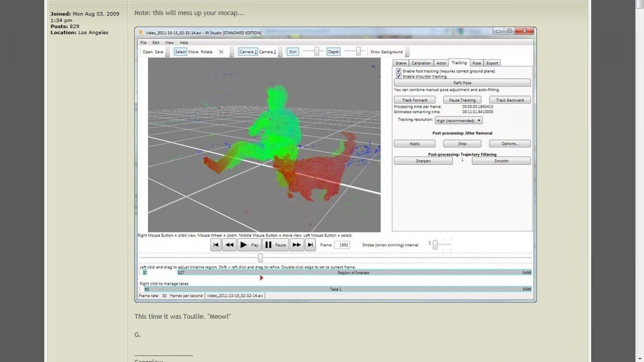Uncheck Enable shoulder tracking

[x=398, y=76]
